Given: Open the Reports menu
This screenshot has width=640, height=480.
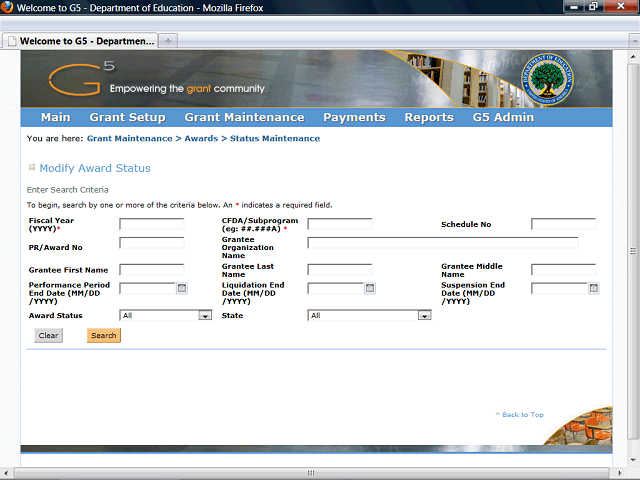Looking at the screenshot, I should point(429,117).
